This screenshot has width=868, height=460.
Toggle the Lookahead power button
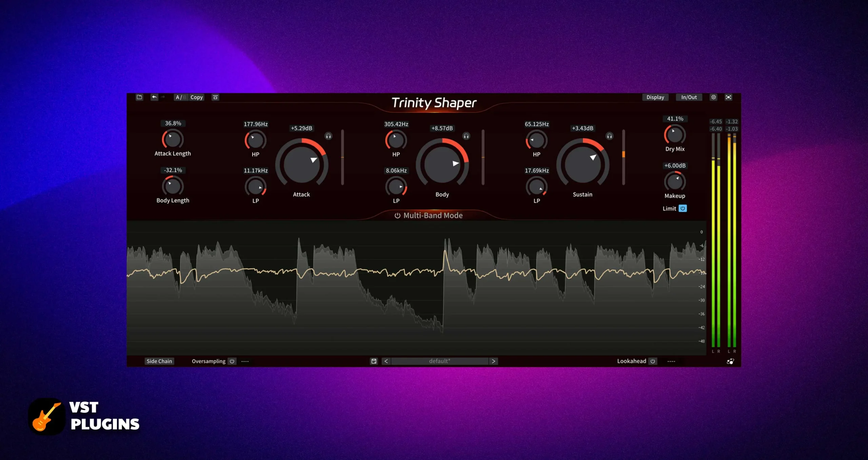pyautogui.click(x=652, y=361)
